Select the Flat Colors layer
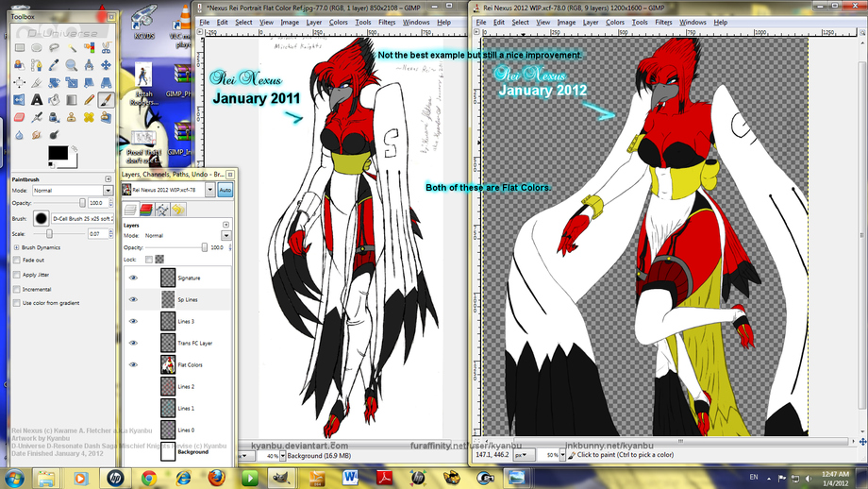Image resolution: width=868 pixels, height=489 pixels. tap(190, 364)
